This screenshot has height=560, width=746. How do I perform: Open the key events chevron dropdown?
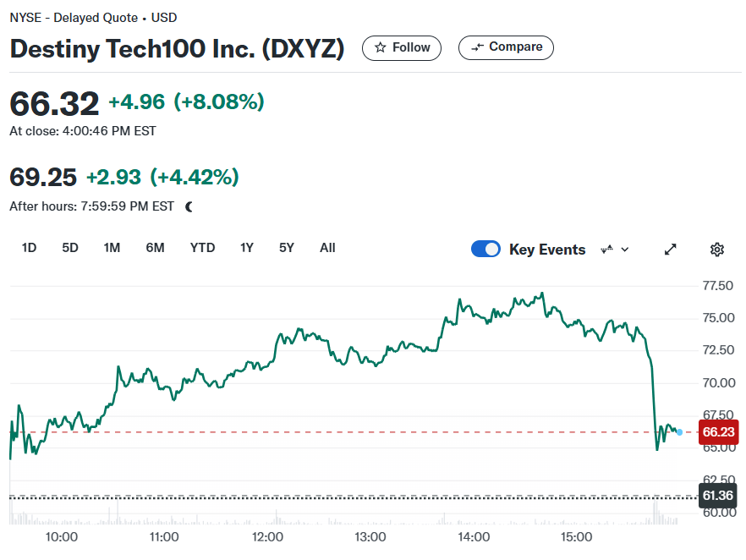click(625, 250)
